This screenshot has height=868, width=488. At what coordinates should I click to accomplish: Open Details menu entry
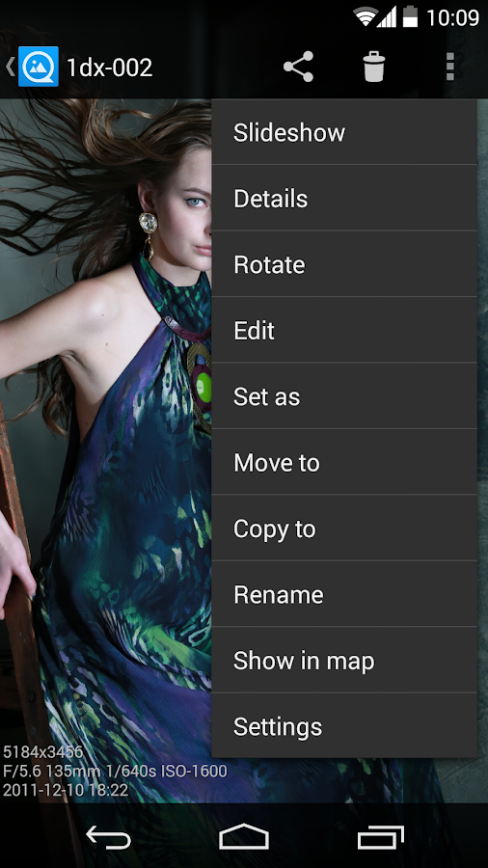(344, 198)
